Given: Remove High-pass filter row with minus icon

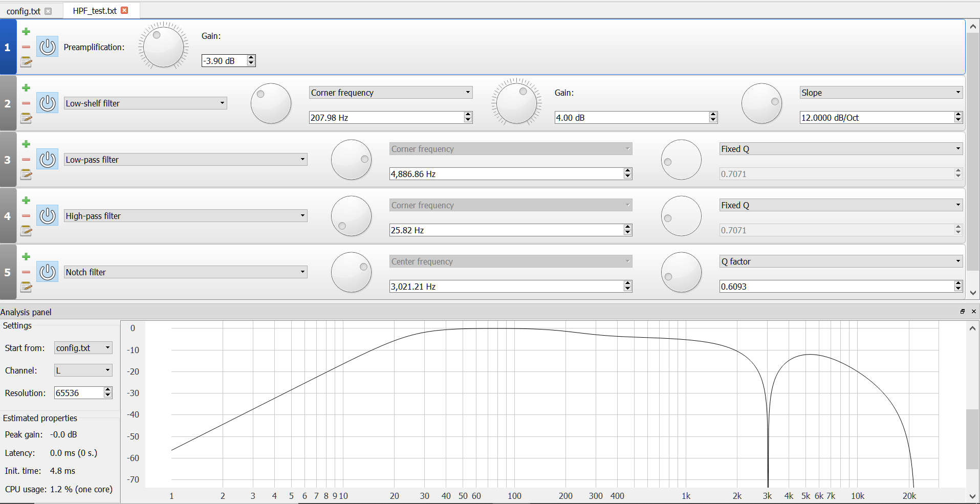Looking at the screenshot, I should pos(26,216).
